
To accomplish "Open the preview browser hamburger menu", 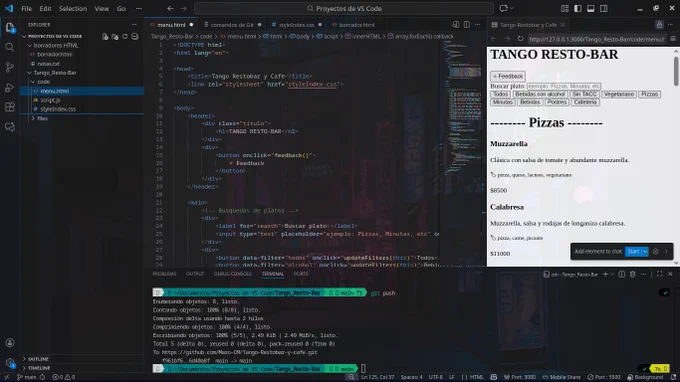I will (x=673, y=39).
